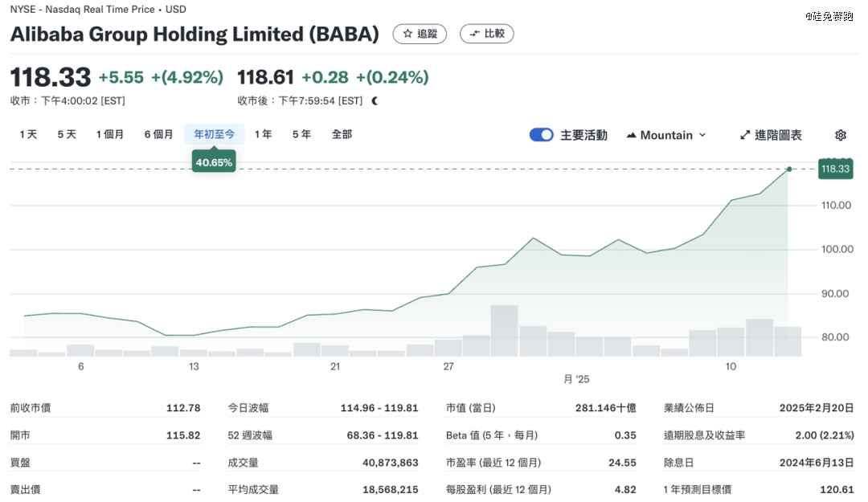The height and width of the screenshot is (502, 868).
Task: Select the 5天 range tab
Action: (67, 134)
